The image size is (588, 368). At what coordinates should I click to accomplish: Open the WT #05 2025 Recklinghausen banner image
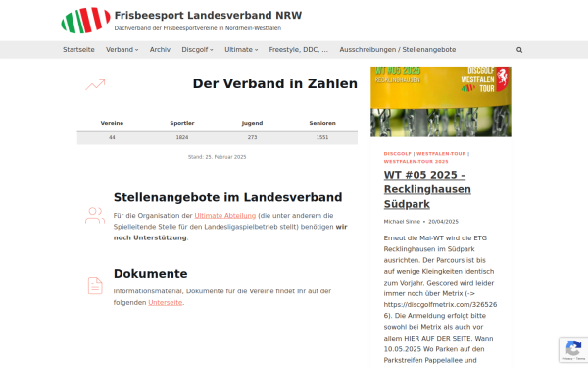[x=441, y=102]
